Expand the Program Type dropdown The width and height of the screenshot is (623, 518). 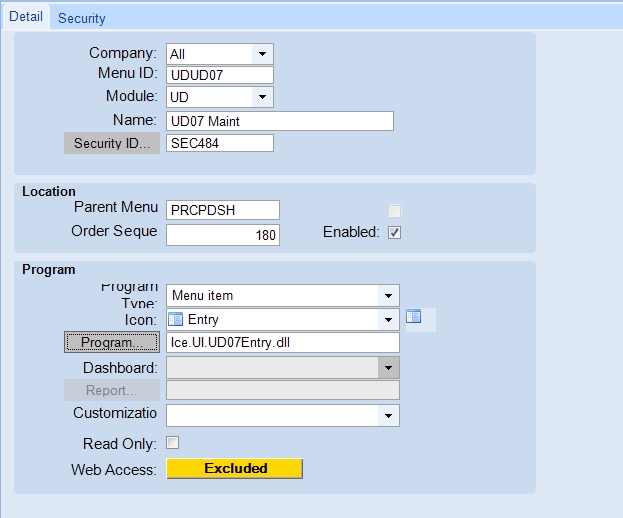388,296
